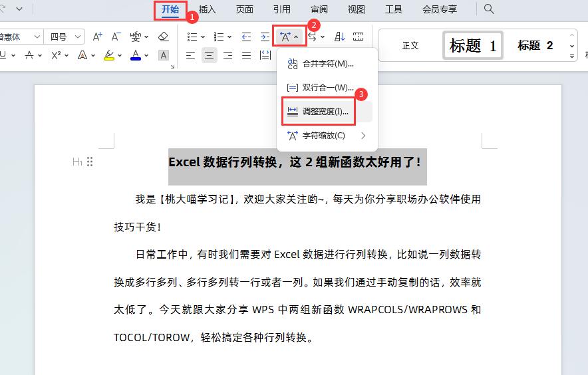The width and height of the screenshot is (588, 375).
Task: Click the bulleted list icon
Action: (190, 37)
